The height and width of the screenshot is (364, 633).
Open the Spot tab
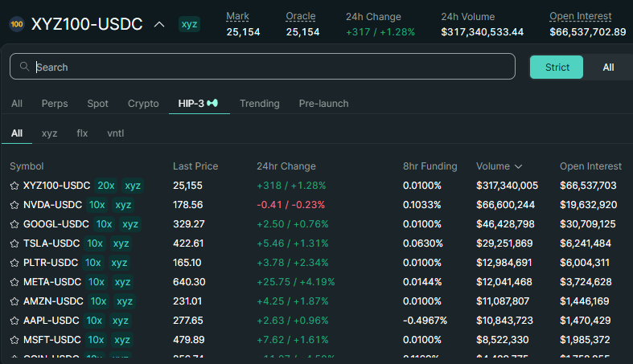click(x=97, y=104)
